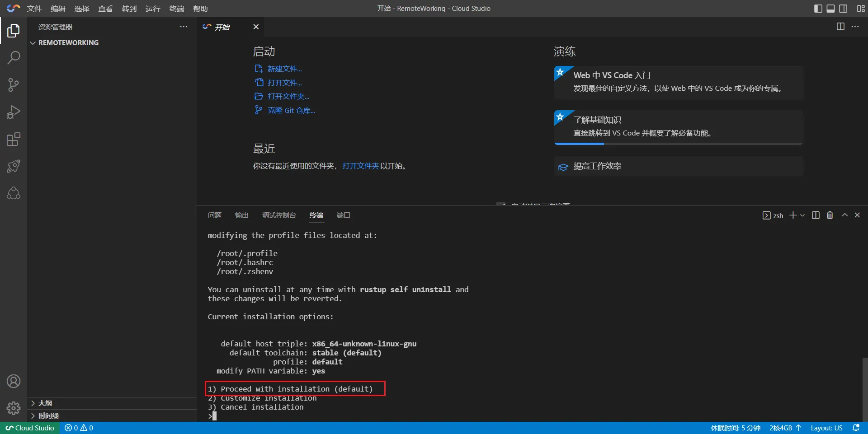
Task: Toggle the 启动时显示欢迎页 checkbox
Action: pyautogui.click(x=502, y=205)
